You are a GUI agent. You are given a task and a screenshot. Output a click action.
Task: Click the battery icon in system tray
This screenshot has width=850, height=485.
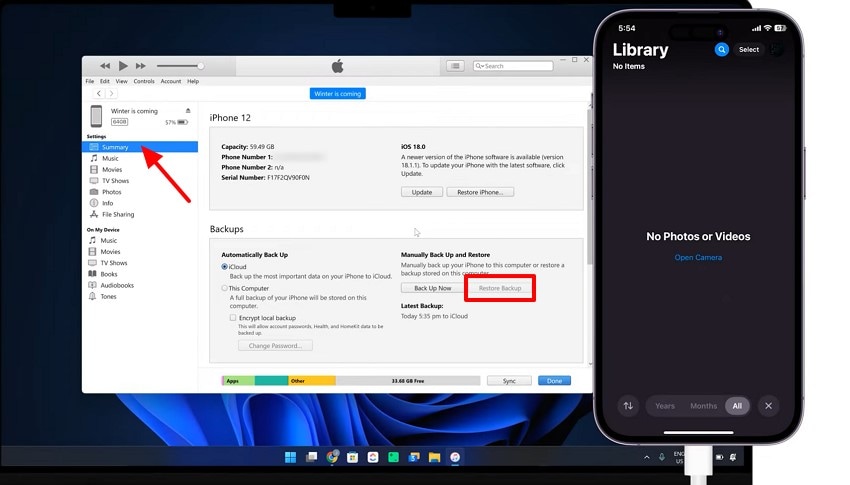coord(719,457)
